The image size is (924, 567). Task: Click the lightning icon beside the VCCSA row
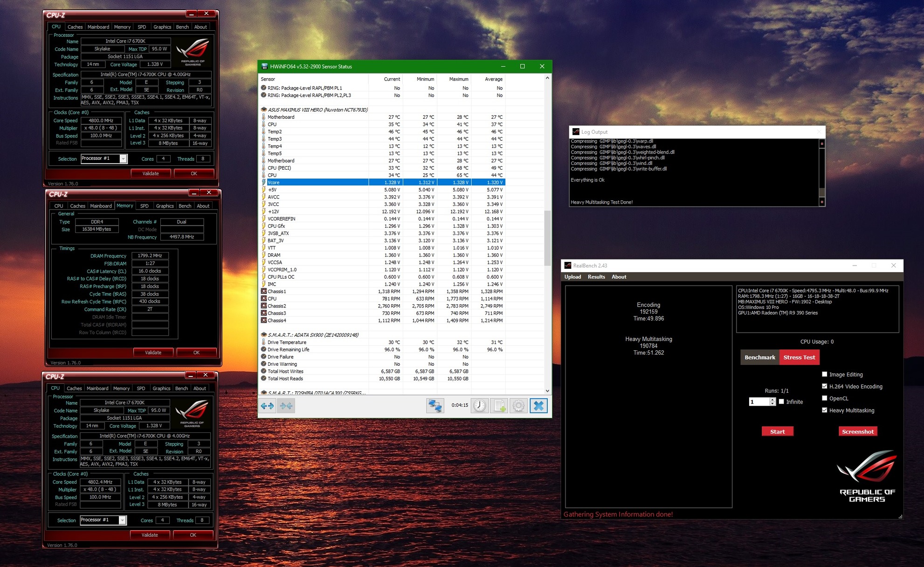point(263,262)
